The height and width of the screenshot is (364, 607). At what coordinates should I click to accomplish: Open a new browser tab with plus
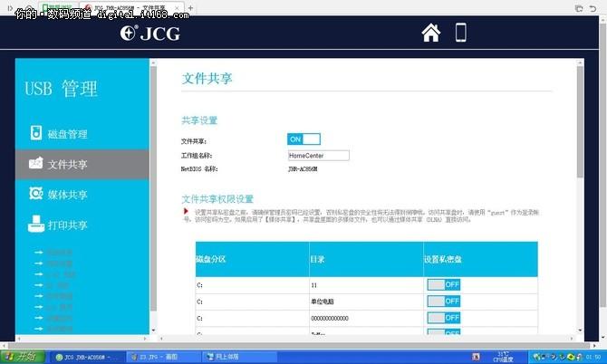point(190,8)
